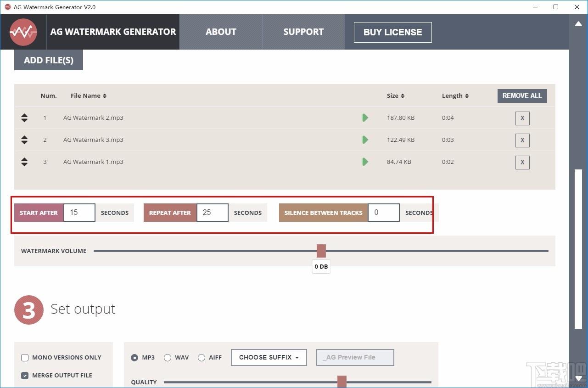This screenshot has width=588, height=388.
Task: Open the Support tab
Action: (303, 32)
